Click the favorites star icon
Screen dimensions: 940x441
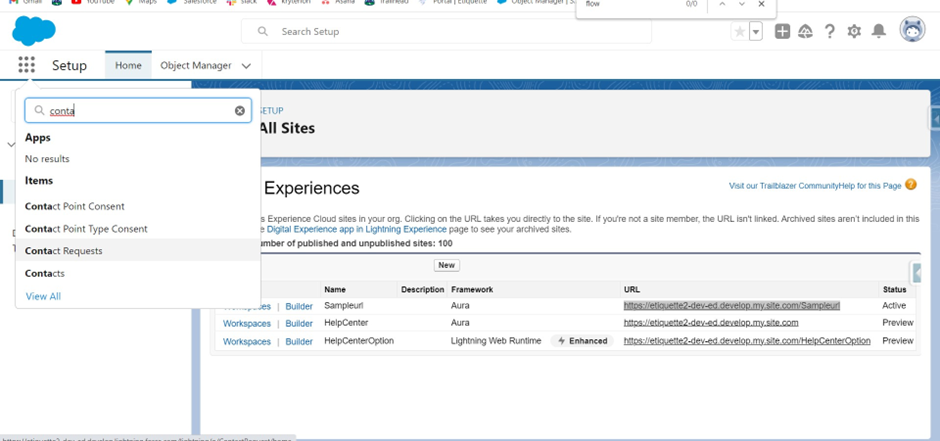click(x=740, y=32)
